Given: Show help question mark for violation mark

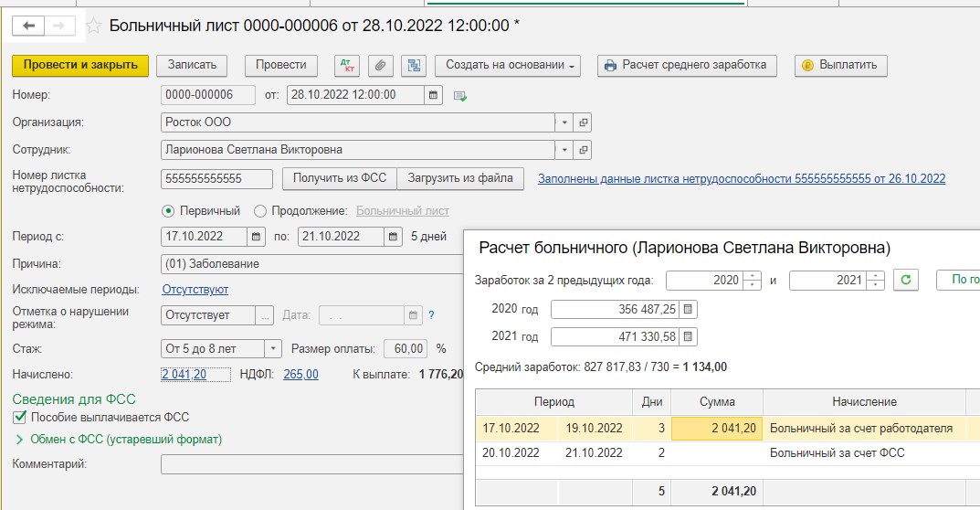Looking at the screenshot, I should click(431, 314).
